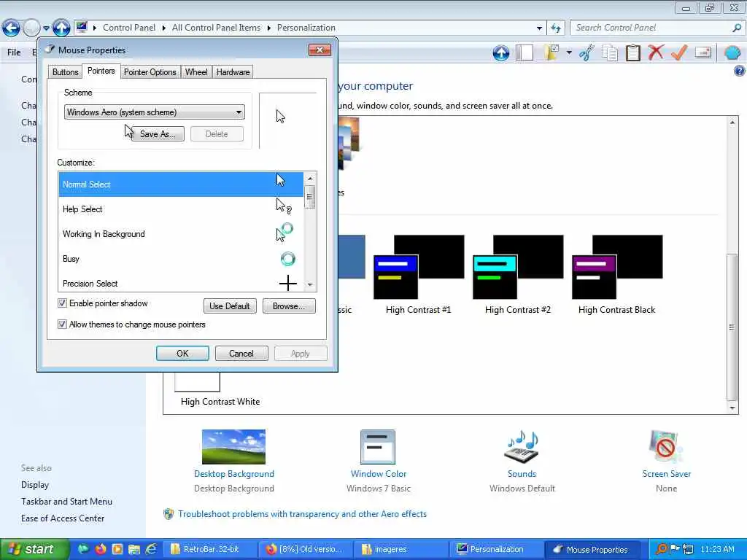The height and width of the screenshot is (560, 747).
Task: Open the File menu
Action: click(x=14, y=52)
